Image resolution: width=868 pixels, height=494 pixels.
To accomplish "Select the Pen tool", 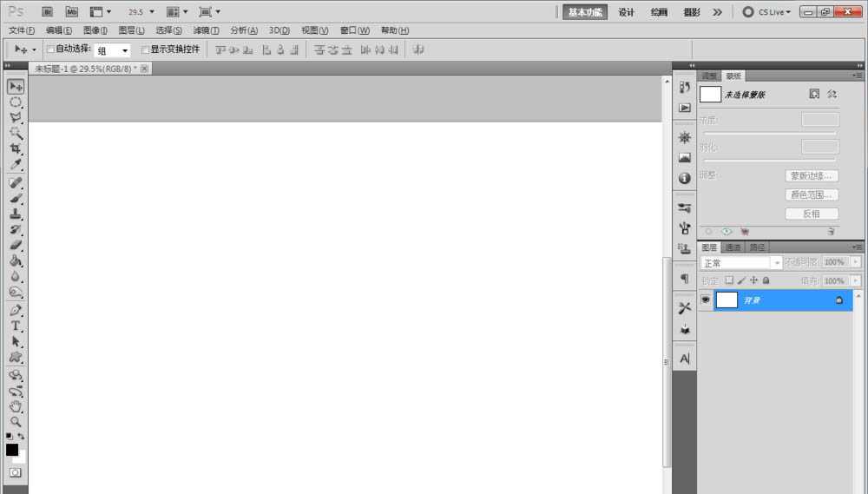I will coord(16,310).
